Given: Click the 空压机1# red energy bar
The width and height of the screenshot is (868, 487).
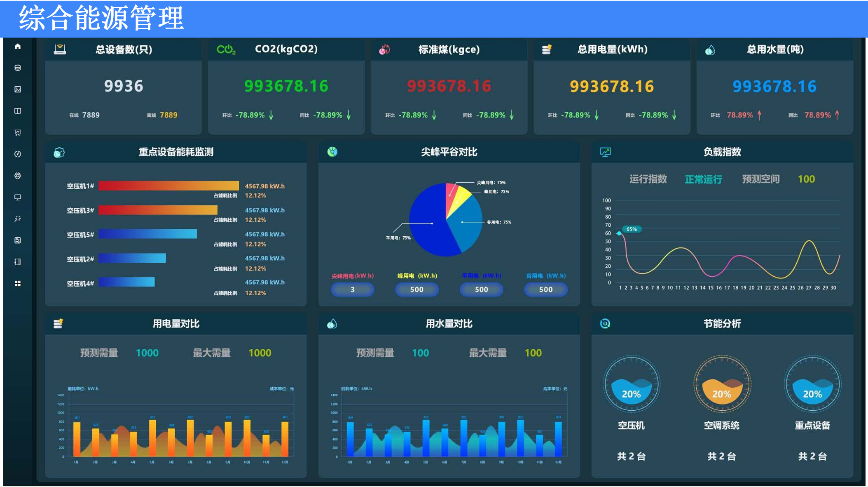Looking at the screenshot, I should pyautogui.click(x=168, y=186).
